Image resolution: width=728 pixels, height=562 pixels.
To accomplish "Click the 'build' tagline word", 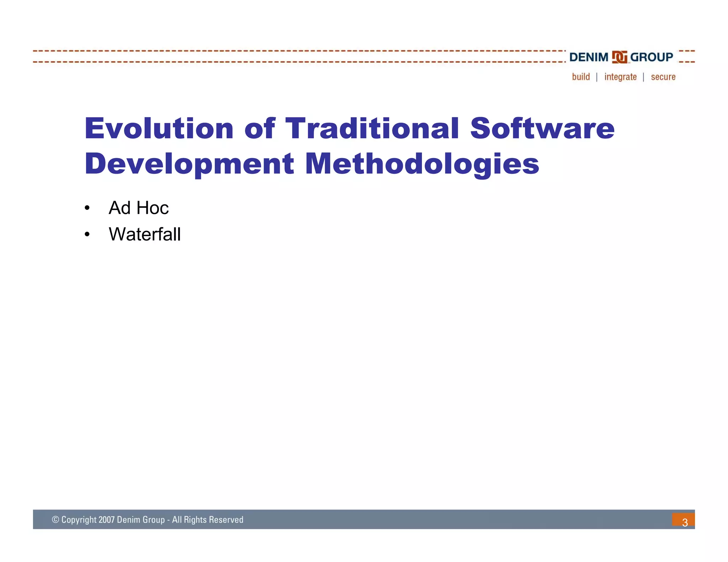I will click(581, 77).
